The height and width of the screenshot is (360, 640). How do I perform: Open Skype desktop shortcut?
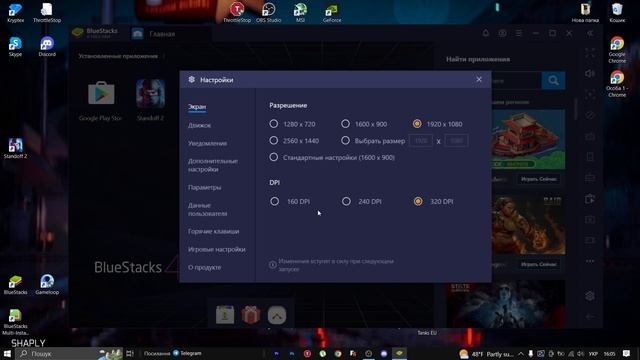click(15, 46)
